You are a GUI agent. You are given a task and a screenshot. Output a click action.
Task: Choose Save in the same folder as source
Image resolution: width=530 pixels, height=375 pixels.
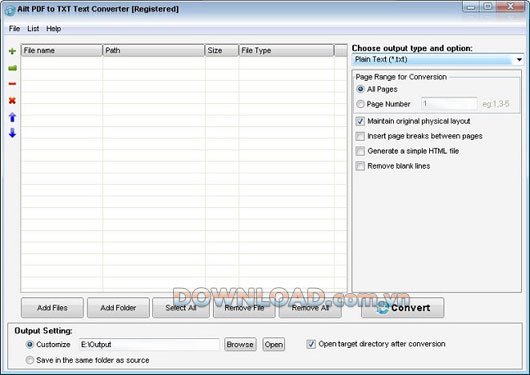pyautogui.click(x=30, y=360)
